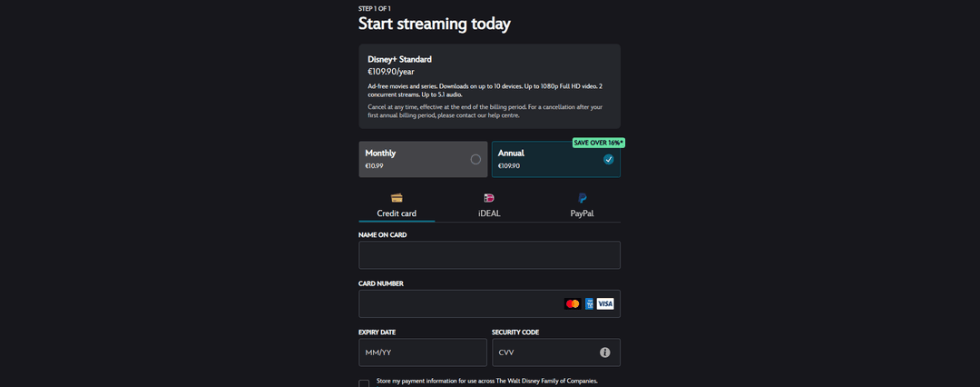Open the CVV info tooltip icon
980x387 pixels.
tap(605, 352)
